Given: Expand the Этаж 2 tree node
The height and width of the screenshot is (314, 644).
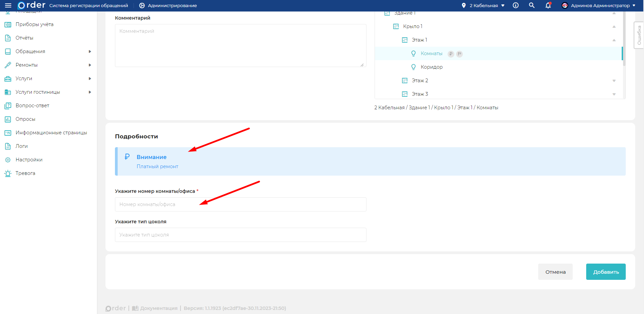Looking at the screenshot, I should tap(614, 81).
